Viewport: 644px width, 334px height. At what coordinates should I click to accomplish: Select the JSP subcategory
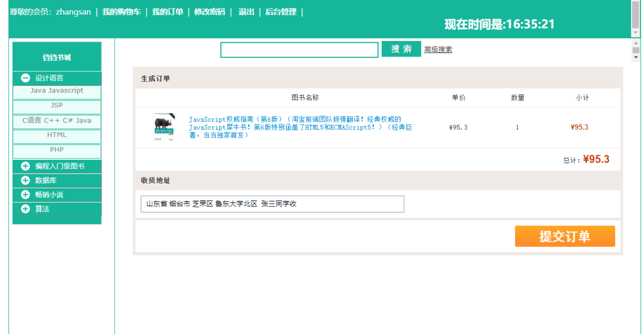57,105
